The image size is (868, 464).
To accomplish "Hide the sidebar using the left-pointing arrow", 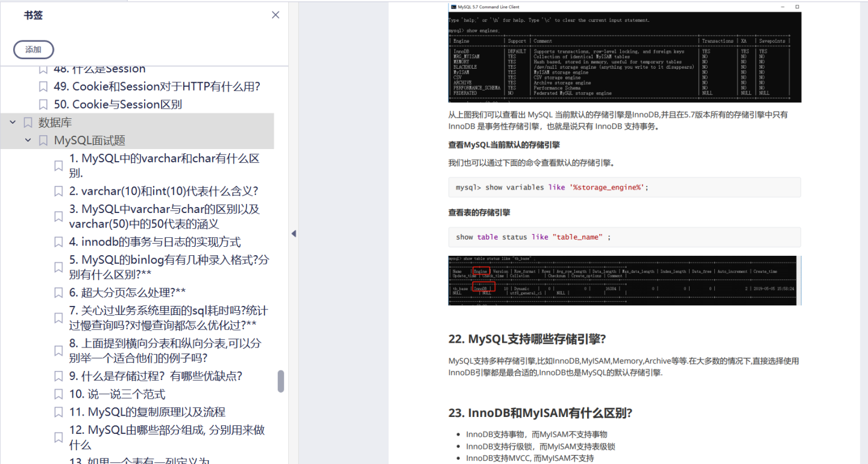I will tap(294, 234).
